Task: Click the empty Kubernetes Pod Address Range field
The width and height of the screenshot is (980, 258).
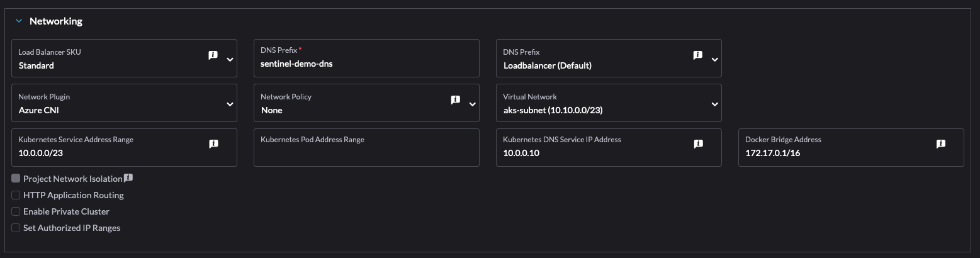Action: (x=366, y=153)
